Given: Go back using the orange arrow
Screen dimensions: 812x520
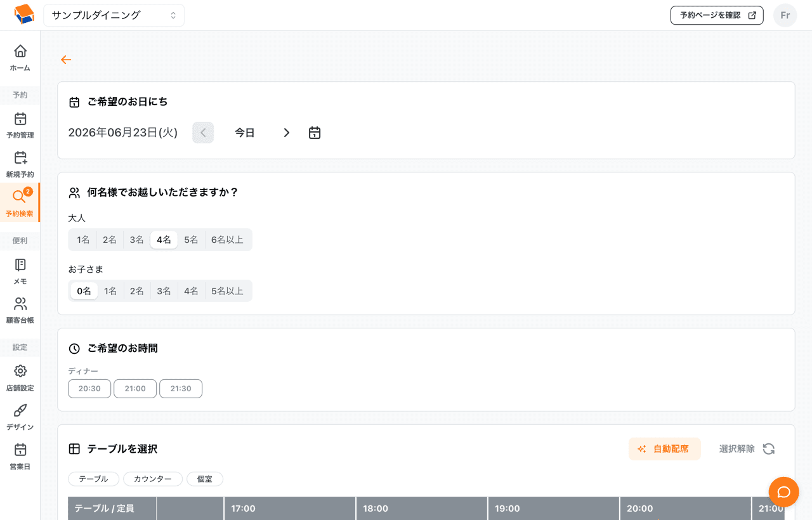Looking at the screenshot, I should pos(66,60).
